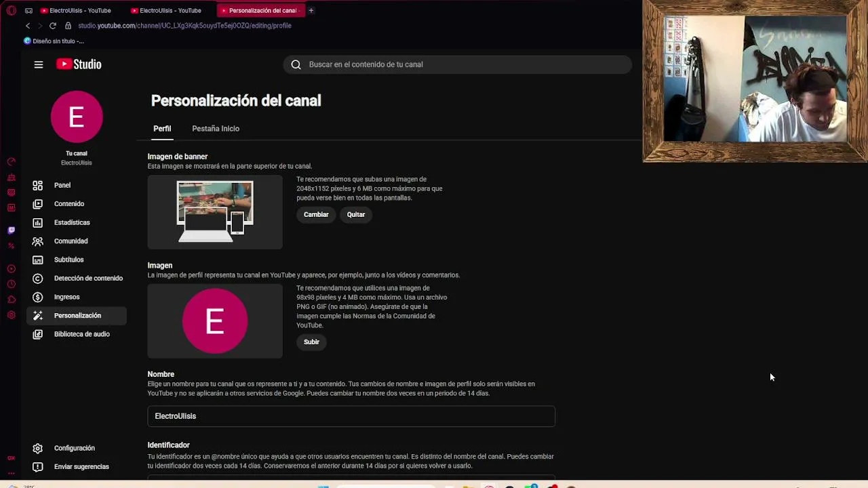Image resolution: width=868 pixels, height=488 pixels.
Task: Reload the YouTube Studio page
Action: (x=53, y=26)
